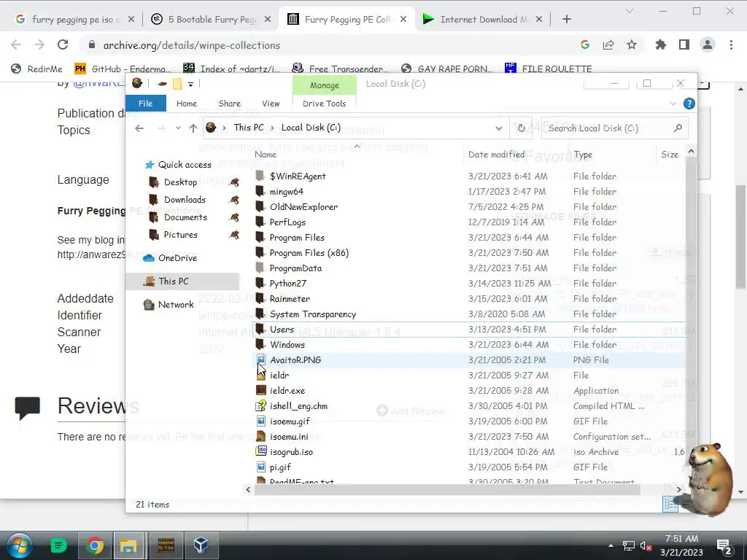
Task: Sort files by Name column
Action: 266,155
